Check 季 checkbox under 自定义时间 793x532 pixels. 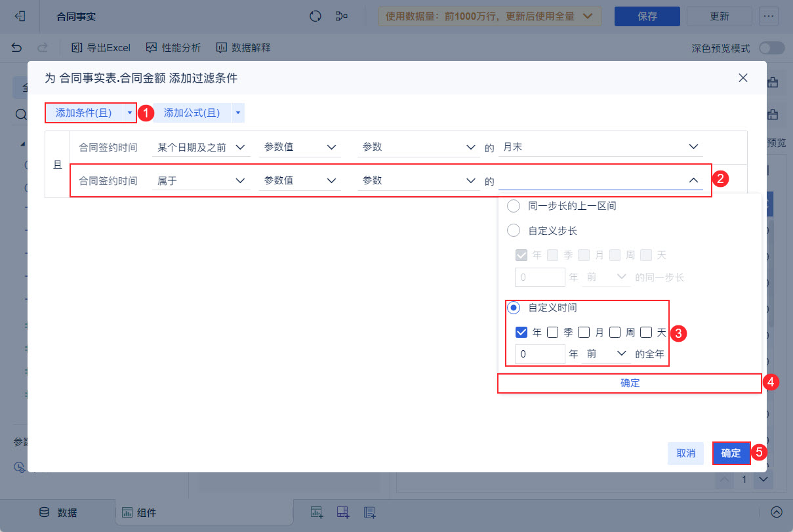552,332
